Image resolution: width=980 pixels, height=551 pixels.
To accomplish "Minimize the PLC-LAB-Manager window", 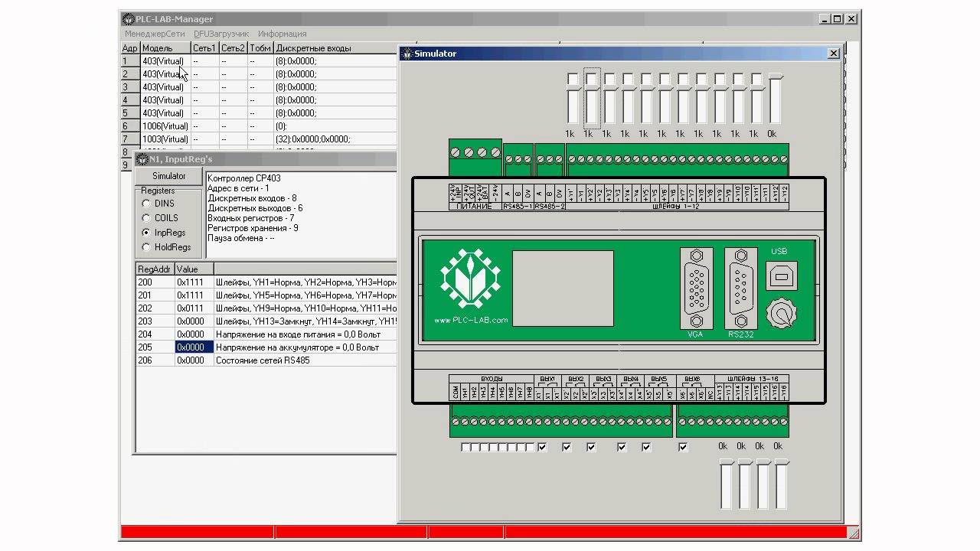I will (x=825, y=19).
